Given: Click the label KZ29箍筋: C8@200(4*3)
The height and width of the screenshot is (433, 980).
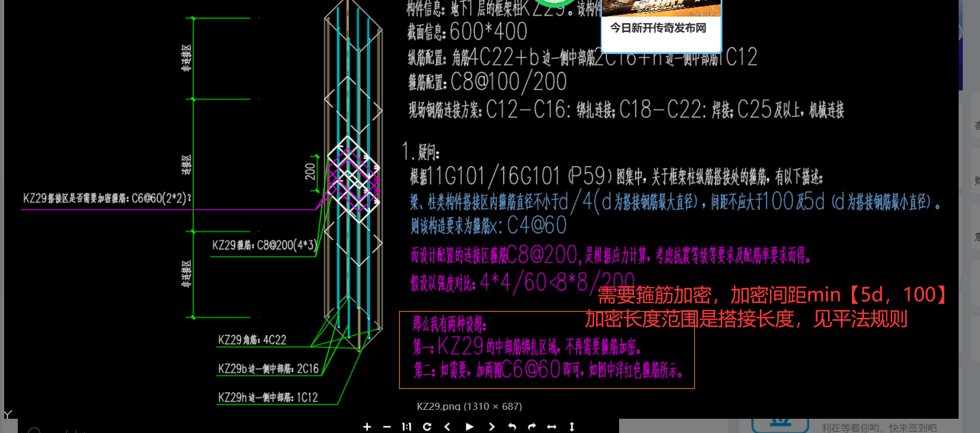Looking at the screenshot, I should [265, 245].
